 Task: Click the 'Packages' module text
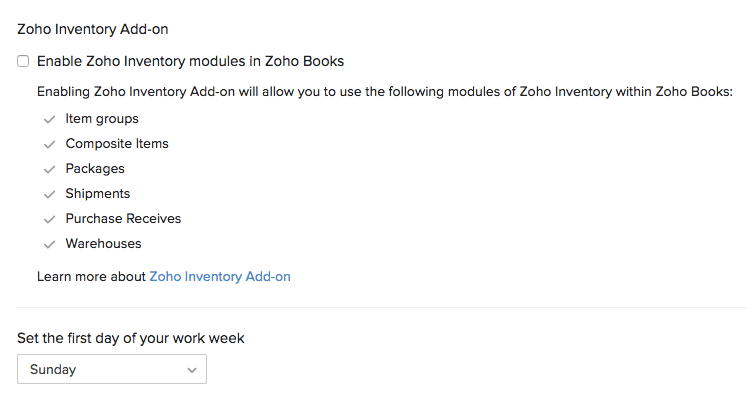tap(95, 169)
